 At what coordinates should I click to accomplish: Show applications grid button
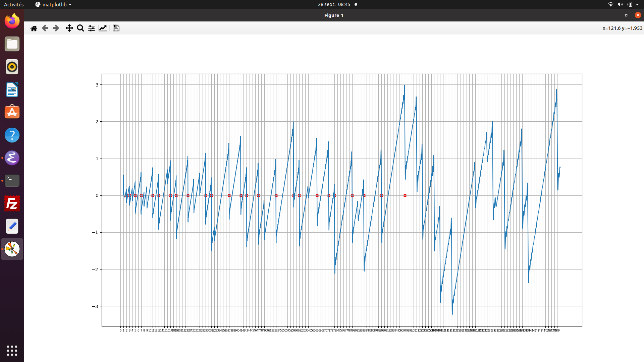[x=12, y=351]
